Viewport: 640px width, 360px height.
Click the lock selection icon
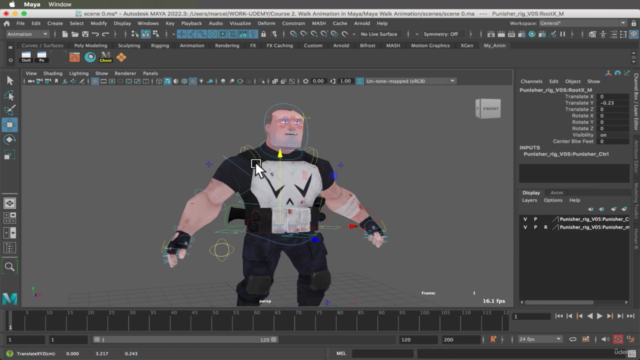click(x=263, y=34)
